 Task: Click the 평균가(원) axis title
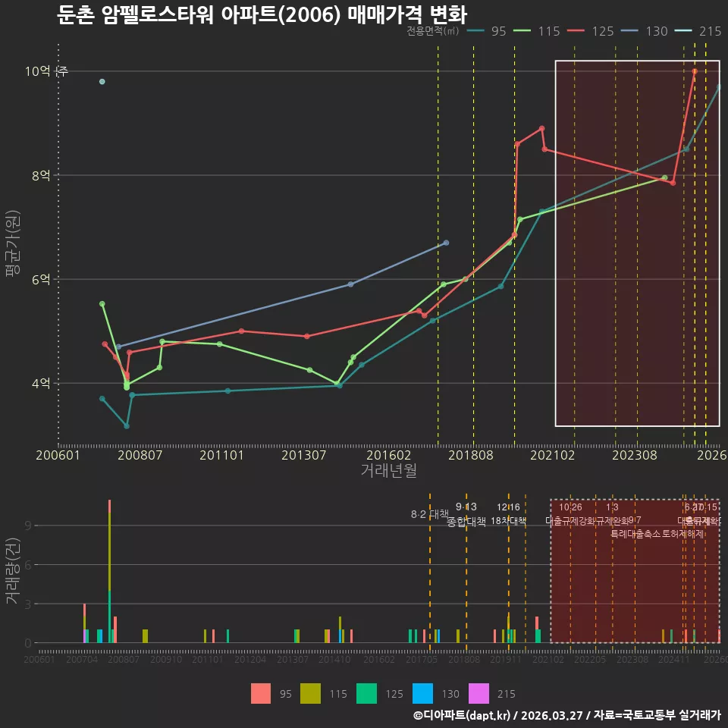13,243
